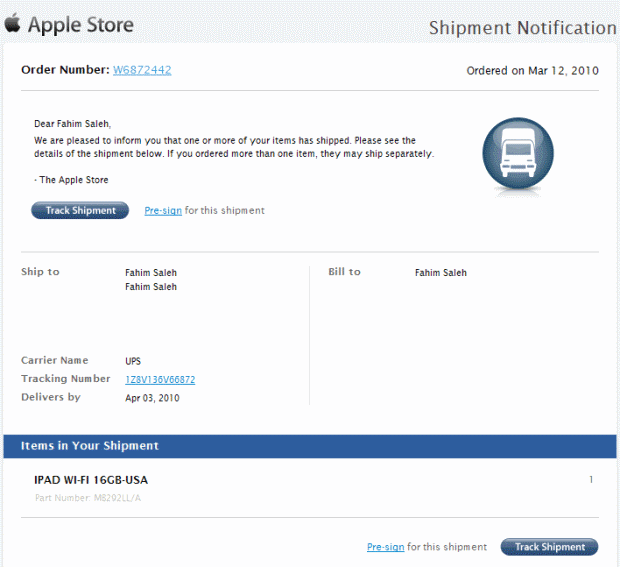Image resolution: width=620 pixels, height=567 pixels.
Task: Click the item quantity '1'
Action: (x=591, y=480)
